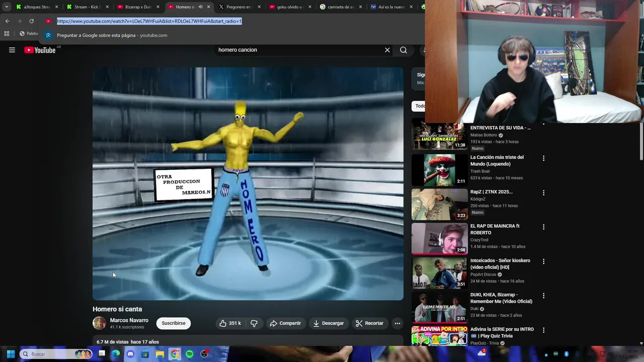
Task: Reload the current page
Action: (31, 21)
